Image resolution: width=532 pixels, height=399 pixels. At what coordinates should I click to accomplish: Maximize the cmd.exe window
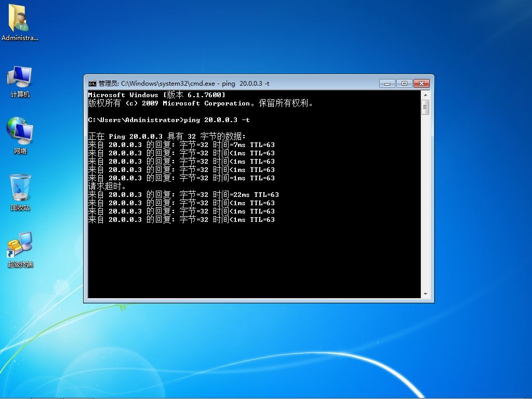tap(404, 83)
